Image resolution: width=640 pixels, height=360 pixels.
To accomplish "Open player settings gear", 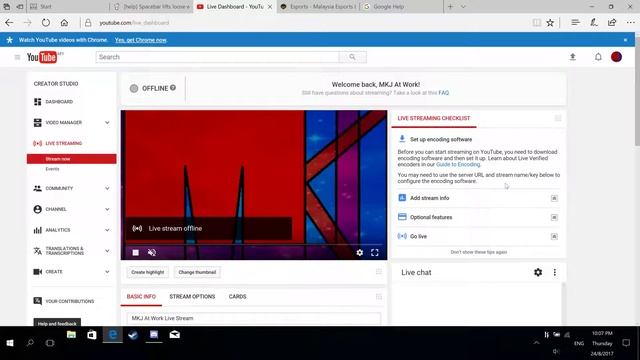I will pyautogui.click(x=360, y=253).
